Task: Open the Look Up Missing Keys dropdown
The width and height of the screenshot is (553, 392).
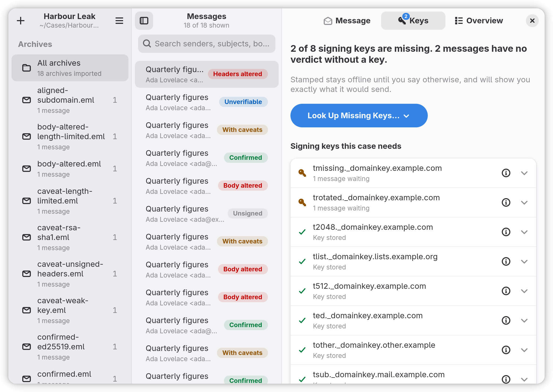Action: pyautogui.click(x=359, y=116)
